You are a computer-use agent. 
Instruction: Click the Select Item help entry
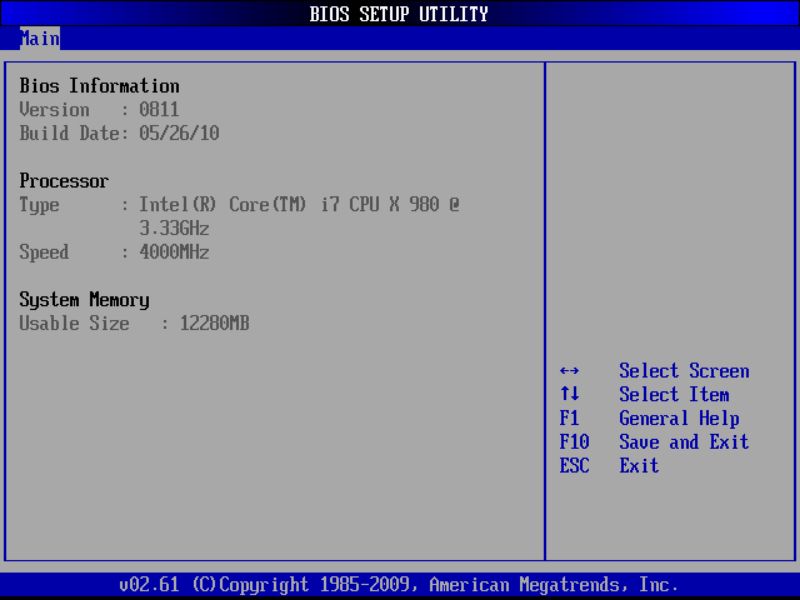coord(675,394)
